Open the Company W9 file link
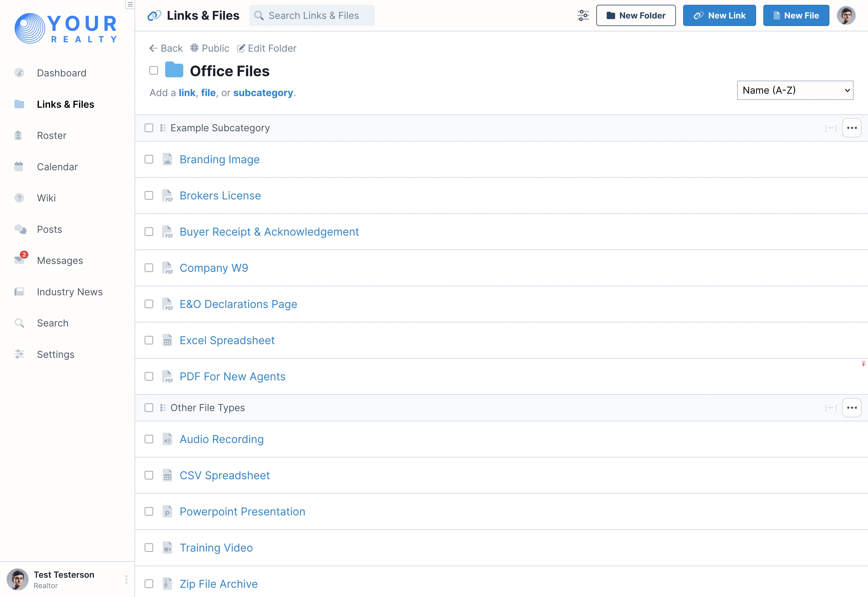The height and width of the screenshot is (597, 868). click(x=213, y=268)
